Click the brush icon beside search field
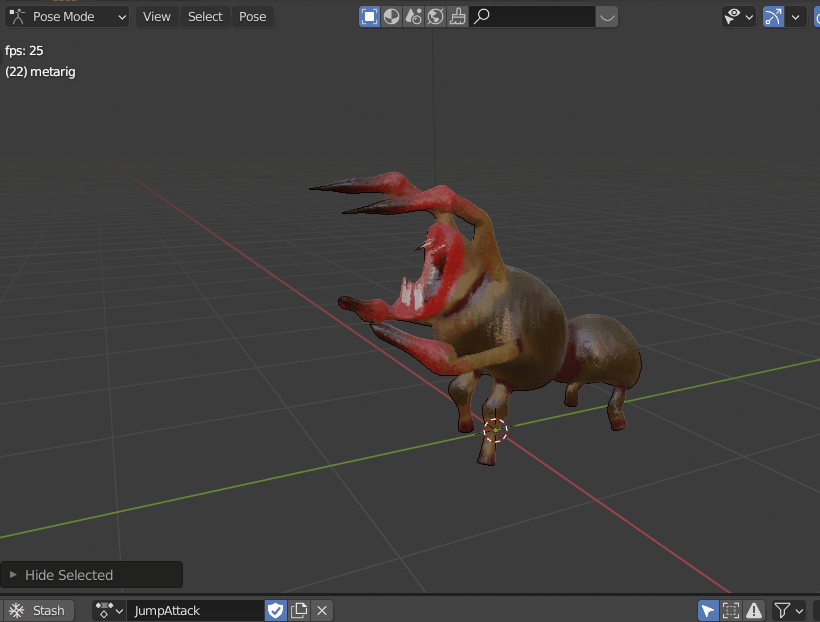The image size is (820, 622). [457, 16]
